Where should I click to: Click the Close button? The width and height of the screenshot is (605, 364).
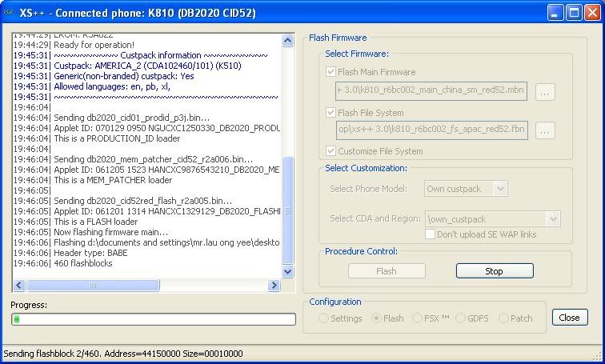(x=569, y=318)
